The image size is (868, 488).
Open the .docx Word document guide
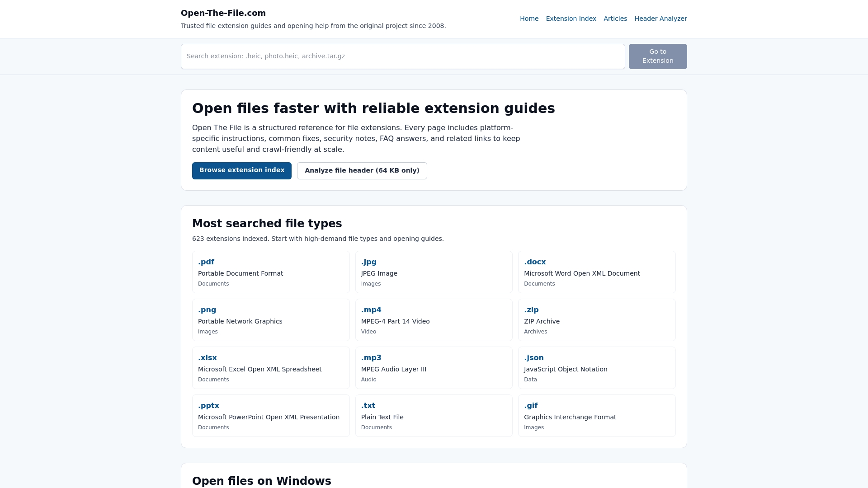535,262
